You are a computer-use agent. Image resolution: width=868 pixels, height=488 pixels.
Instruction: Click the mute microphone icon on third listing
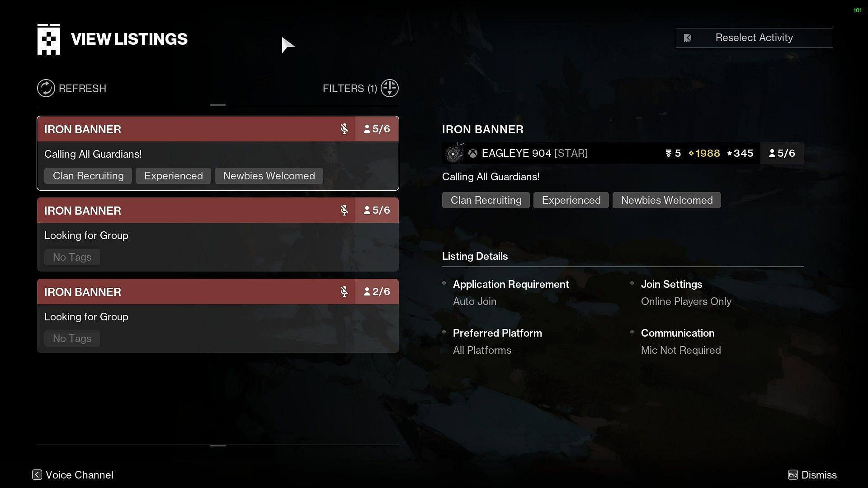point(344,291)
